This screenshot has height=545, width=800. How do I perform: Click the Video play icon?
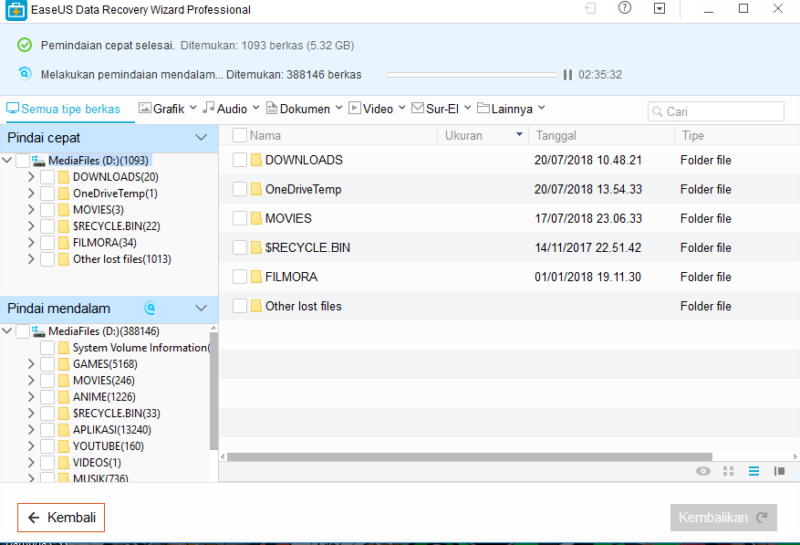355,108
